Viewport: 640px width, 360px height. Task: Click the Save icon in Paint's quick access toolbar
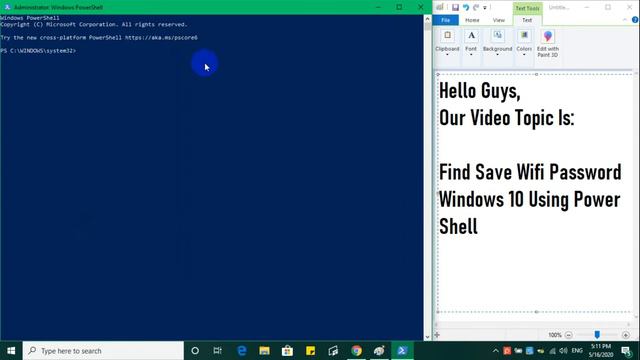pos(455,7)
